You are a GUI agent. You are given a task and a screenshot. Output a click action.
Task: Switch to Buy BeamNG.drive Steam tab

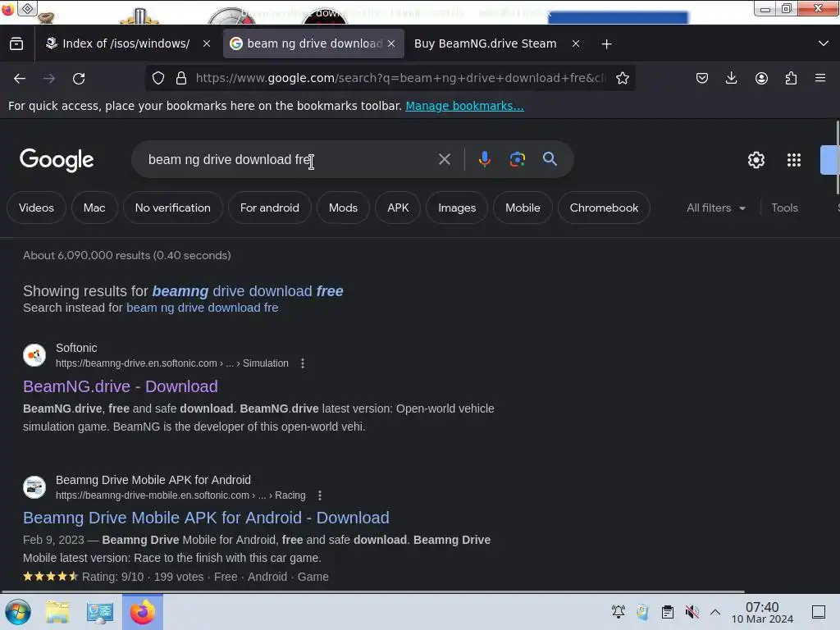click(487, 44)
